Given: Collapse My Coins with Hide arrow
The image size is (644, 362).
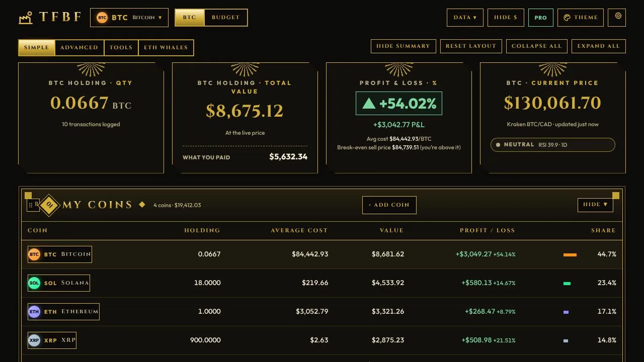Looking at the screenshot, I should pyautogui.click(x=595, y=205).
